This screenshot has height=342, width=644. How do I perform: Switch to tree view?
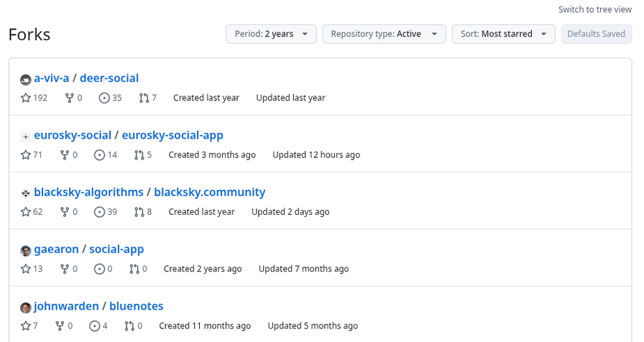point(594,9)
